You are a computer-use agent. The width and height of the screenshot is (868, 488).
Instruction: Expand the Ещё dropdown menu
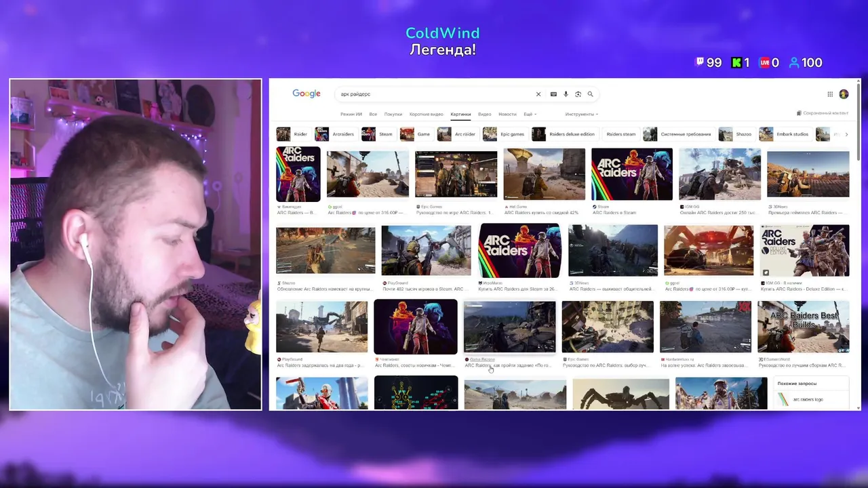pos(530,114)
